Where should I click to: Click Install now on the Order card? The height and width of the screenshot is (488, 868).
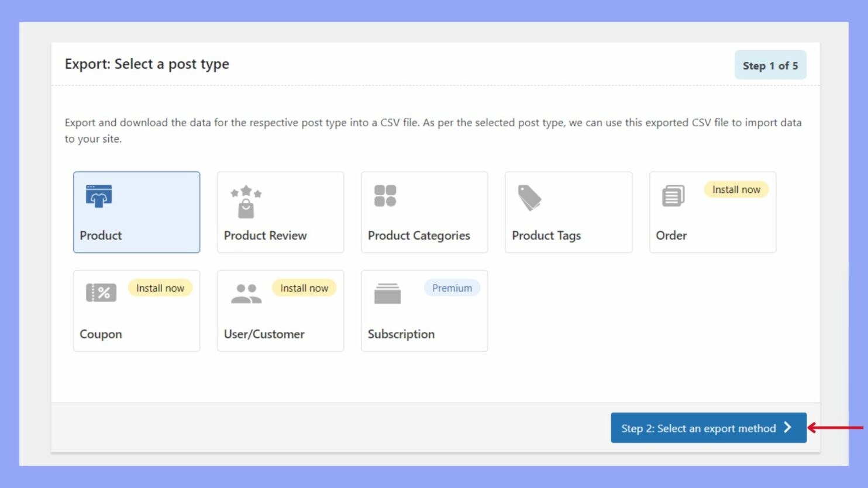pos(736,189)
